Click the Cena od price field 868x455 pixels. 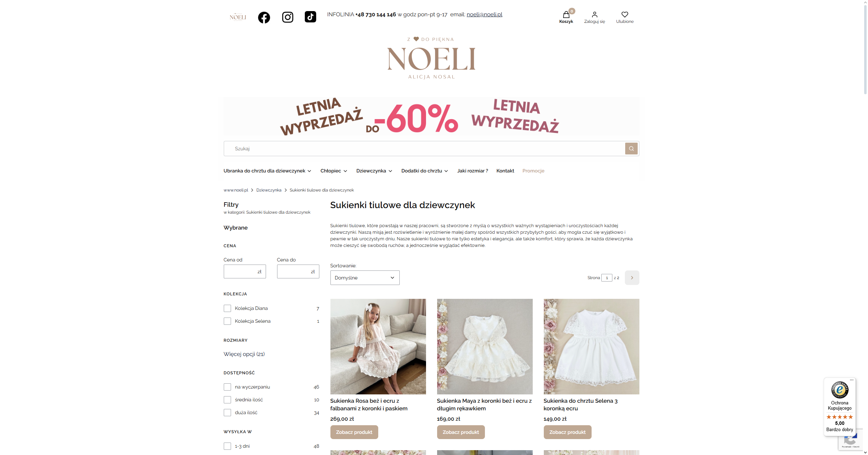245,271
